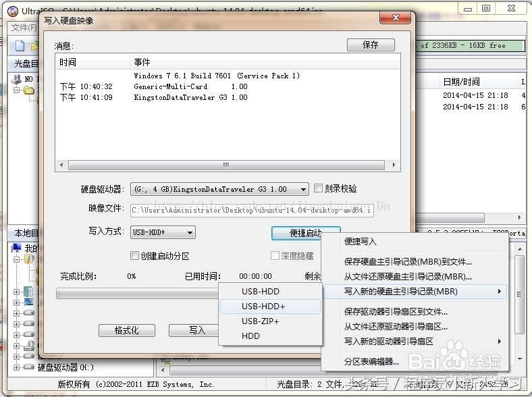Image resolution: width=532 pixels, height=397 pixels.
Task: Expand the Desktop tree node
Action: click(x=16, y=302)
